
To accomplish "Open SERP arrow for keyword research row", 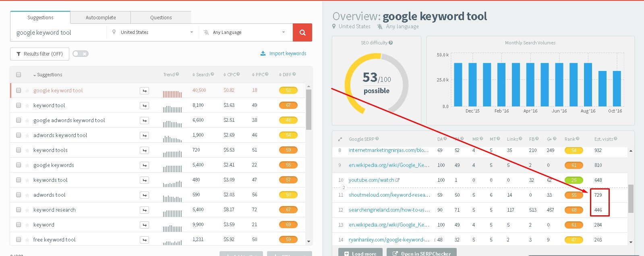I will point(144,210).
